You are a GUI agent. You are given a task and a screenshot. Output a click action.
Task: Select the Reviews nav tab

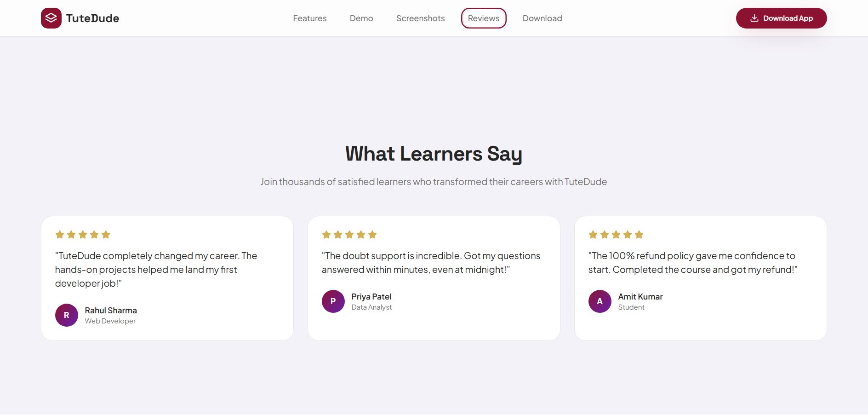[x=484, y=18]
